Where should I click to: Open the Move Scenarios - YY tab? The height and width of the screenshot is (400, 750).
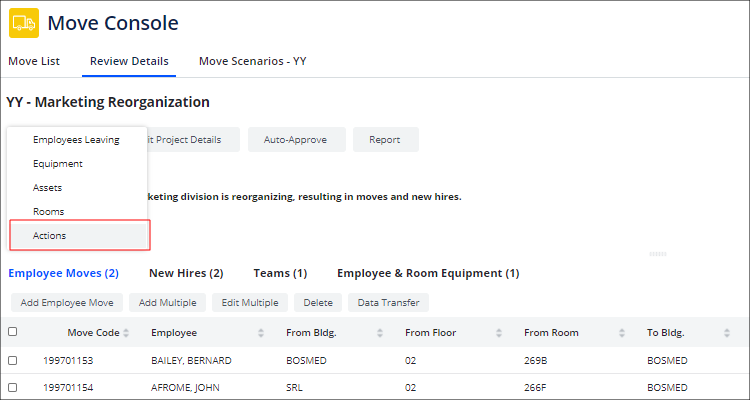[x=252, y=61]
